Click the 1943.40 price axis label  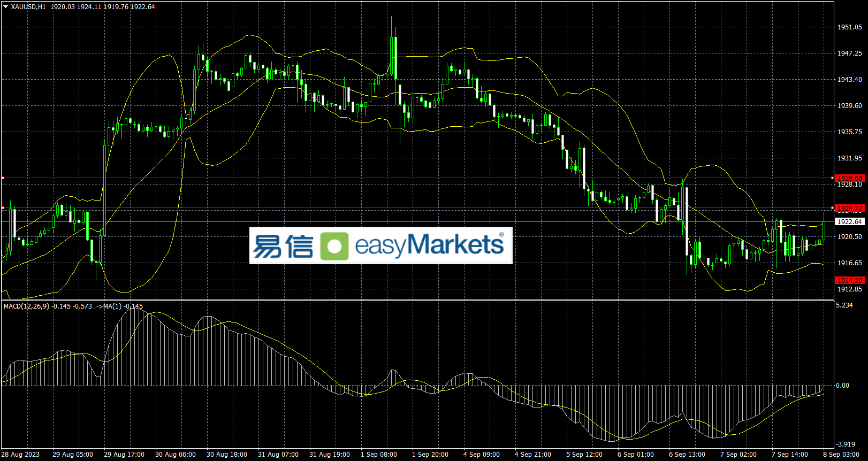point(850,80)
